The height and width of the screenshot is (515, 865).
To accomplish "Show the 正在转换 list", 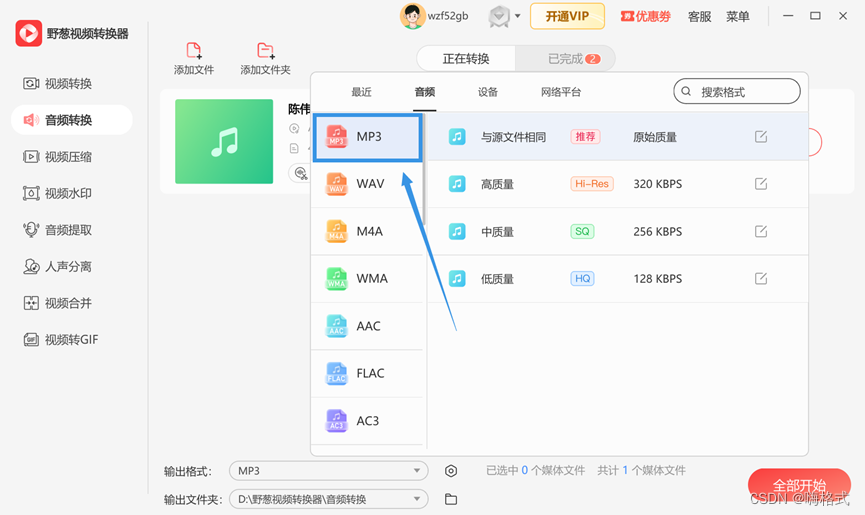I will click(466, 58).
